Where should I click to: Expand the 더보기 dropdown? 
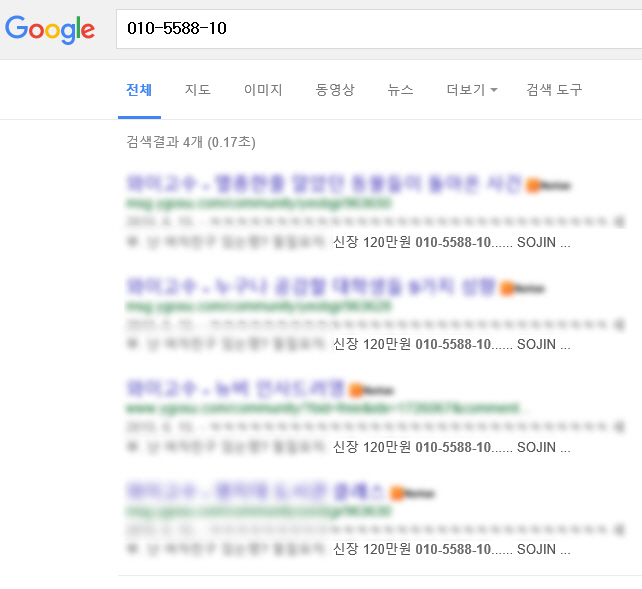pos(472,90)
